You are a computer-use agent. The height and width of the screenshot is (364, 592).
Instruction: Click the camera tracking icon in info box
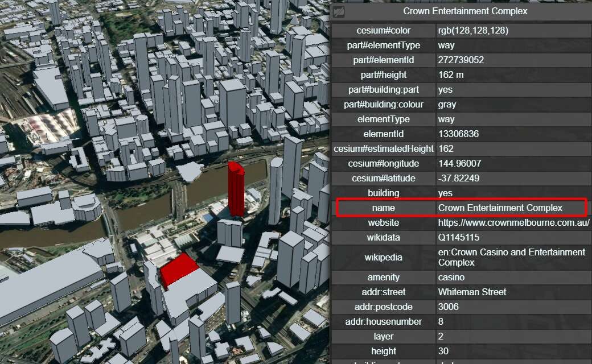(339, 11)
